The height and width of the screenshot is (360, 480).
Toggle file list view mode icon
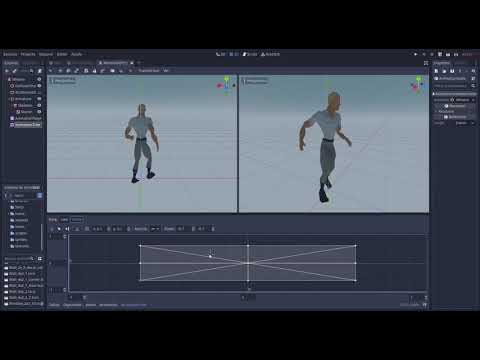[40, 259]
